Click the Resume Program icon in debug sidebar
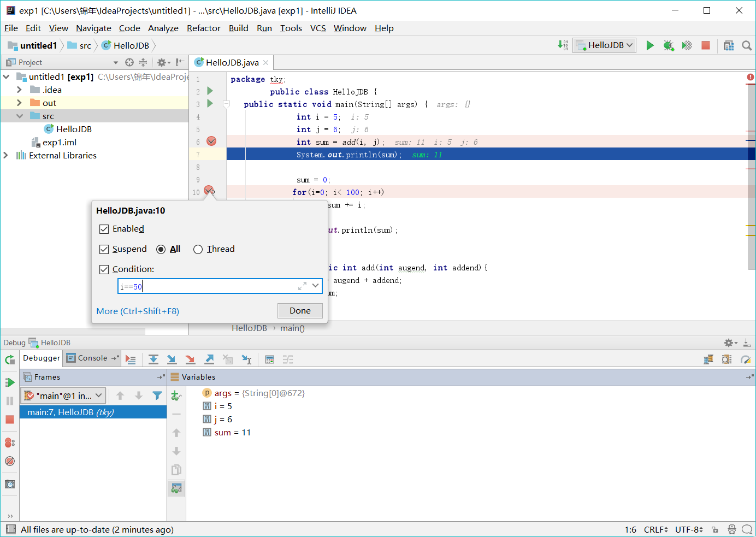 click(10, 382)
